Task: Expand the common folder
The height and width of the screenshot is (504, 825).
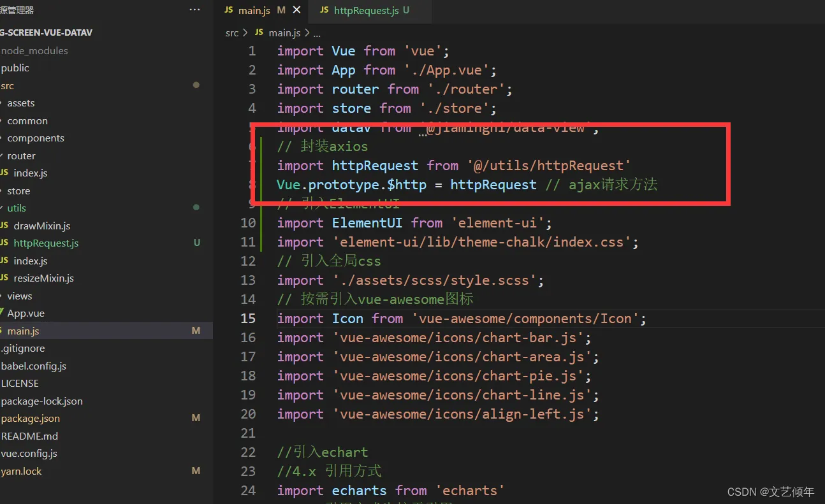Action: (27, 120)
